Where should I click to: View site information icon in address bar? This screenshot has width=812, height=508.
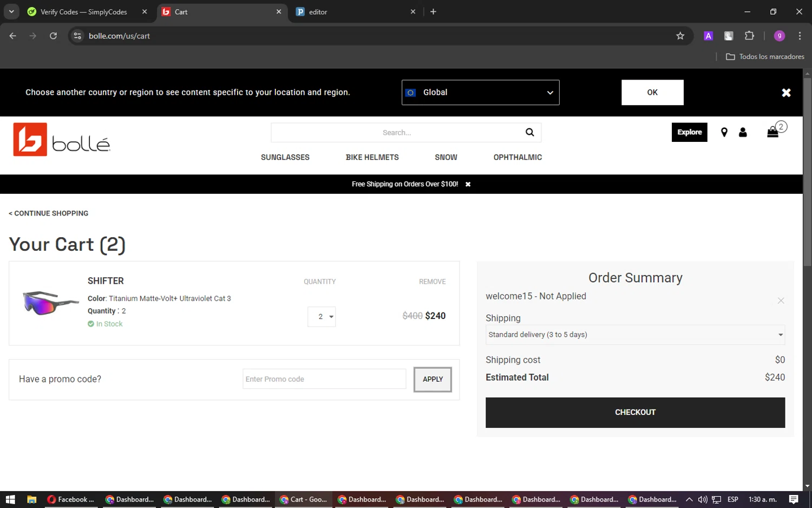[x=77, y=36]
